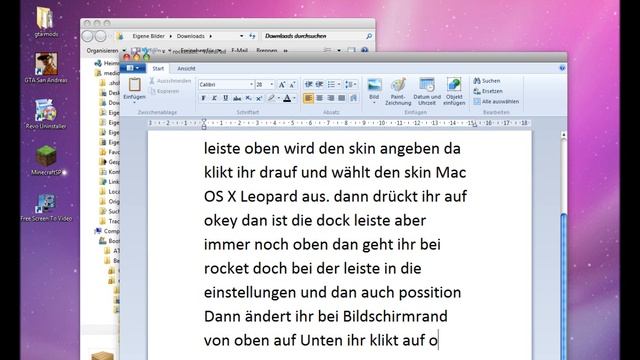Click the justify alignment icon

[x=342, y=98]
